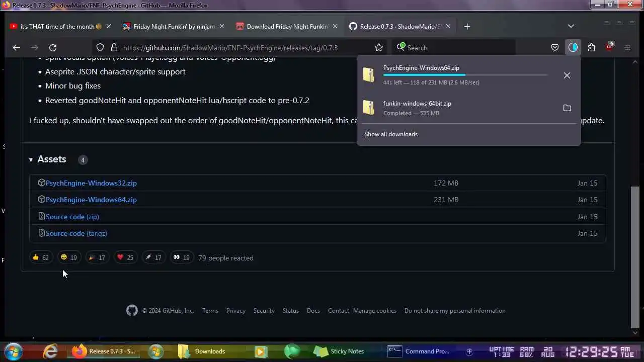Toggle the hooray tada reaction (17)
The image size is (644, 362).
[97, 257]
